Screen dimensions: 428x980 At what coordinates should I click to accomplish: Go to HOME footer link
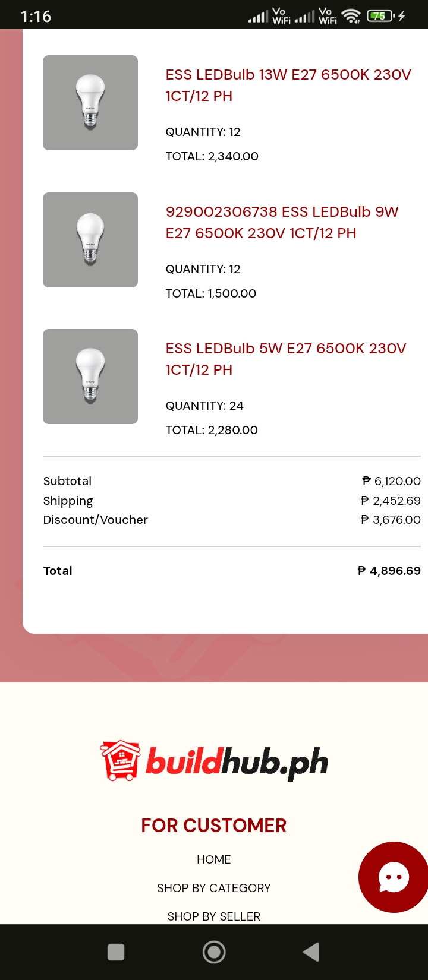pos(214,859)
